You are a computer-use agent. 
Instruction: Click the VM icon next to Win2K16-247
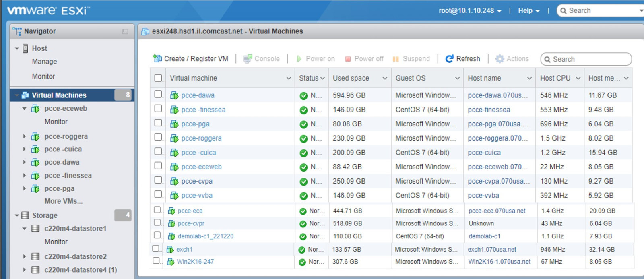click(171, 262)
